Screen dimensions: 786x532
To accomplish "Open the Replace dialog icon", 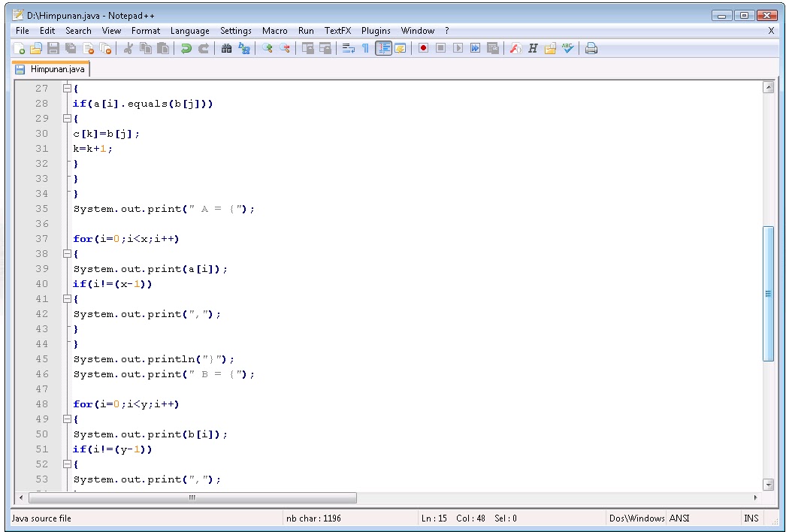I will [244, 48].
